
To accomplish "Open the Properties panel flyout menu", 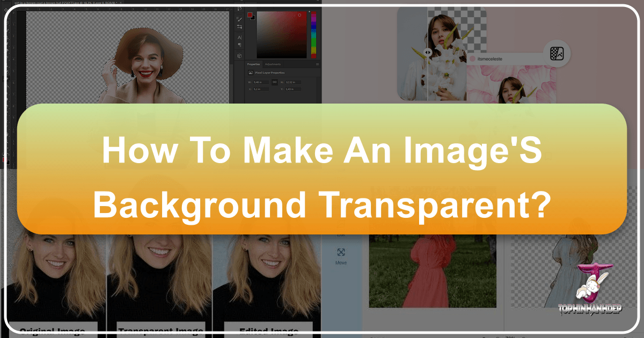I will coord(317,63).
